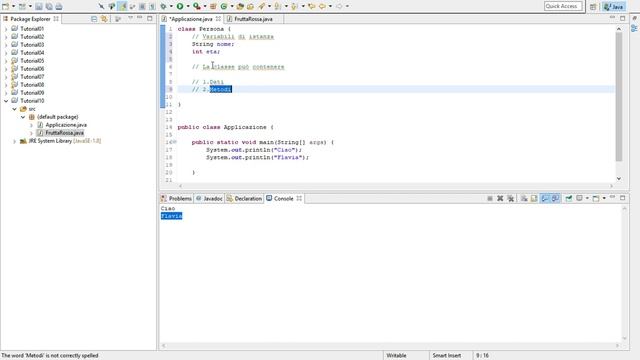The width and height of the screenshot is (640, 360).
Task: Select the (default package) node
Action: [x=57, y=117]
